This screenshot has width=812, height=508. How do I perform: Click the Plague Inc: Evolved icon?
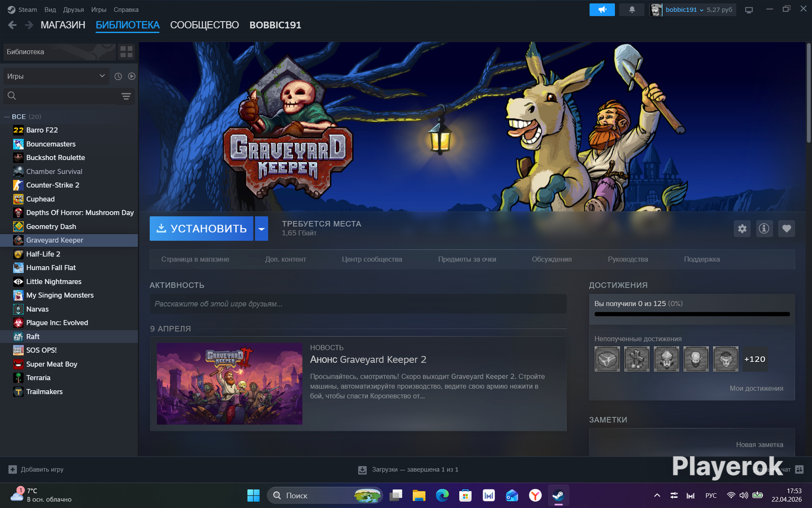[18, 323]
